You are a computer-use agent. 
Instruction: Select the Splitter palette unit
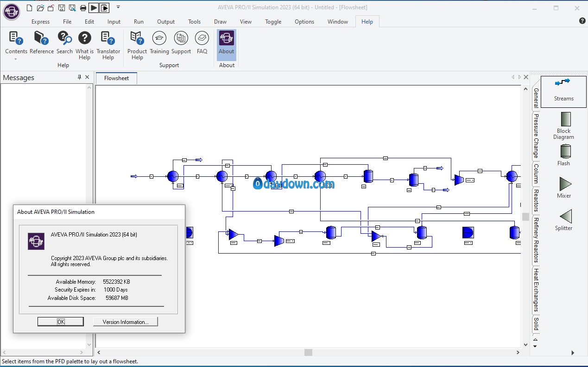[564, 220]
